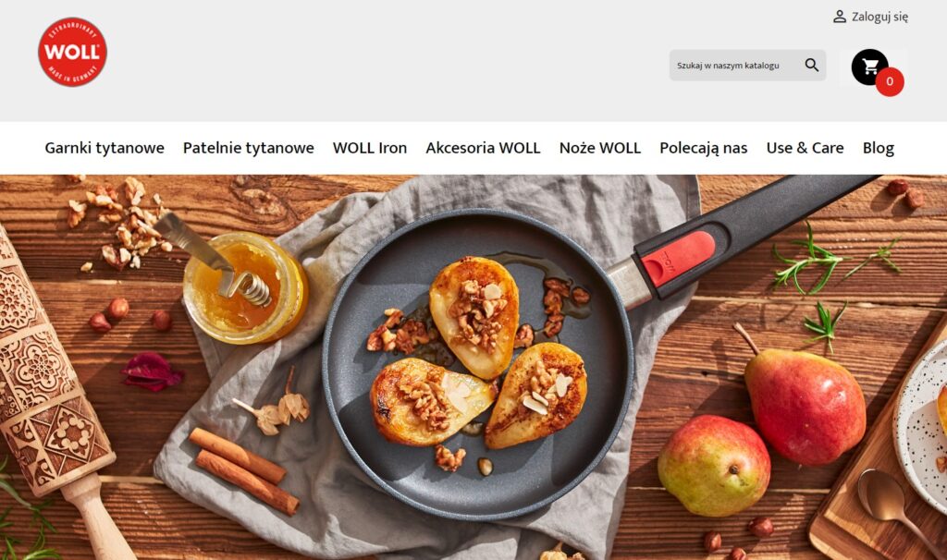Viewport: 947px width, 560px height.
Task: Open the Patelnie tytanowe menu
Action: (248, 148)
